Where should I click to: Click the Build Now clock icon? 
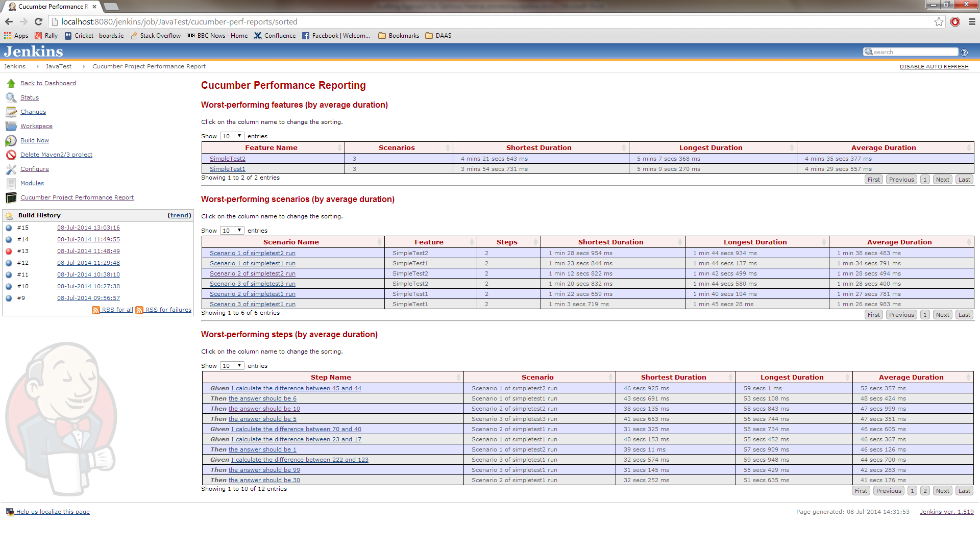pyautogui.click(x=11, y=140)
